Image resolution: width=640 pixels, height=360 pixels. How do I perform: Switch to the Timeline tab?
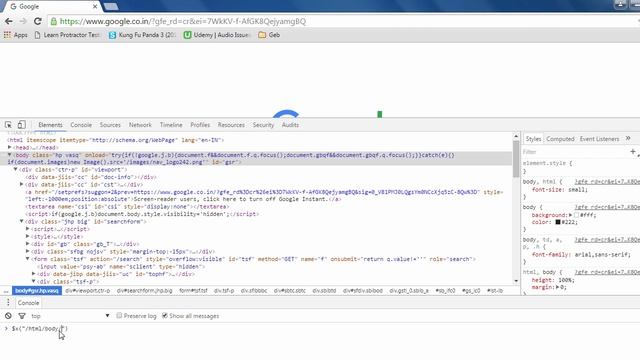click(171, 125)
